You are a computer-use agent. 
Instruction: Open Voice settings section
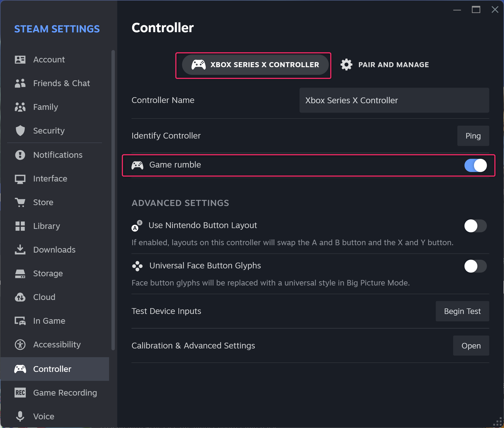point(55,416)
